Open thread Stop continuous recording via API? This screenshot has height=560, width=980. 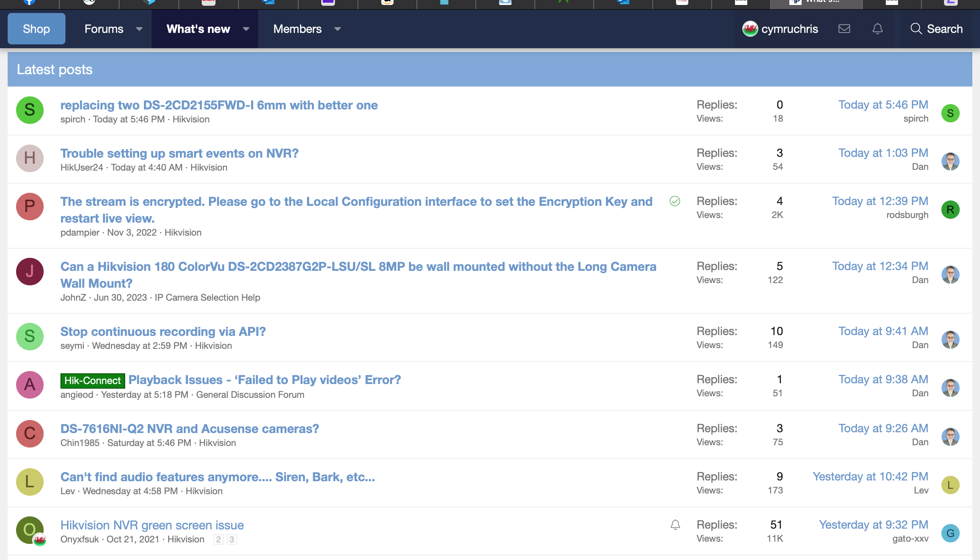pyautogui.click(x=163, y=331)
